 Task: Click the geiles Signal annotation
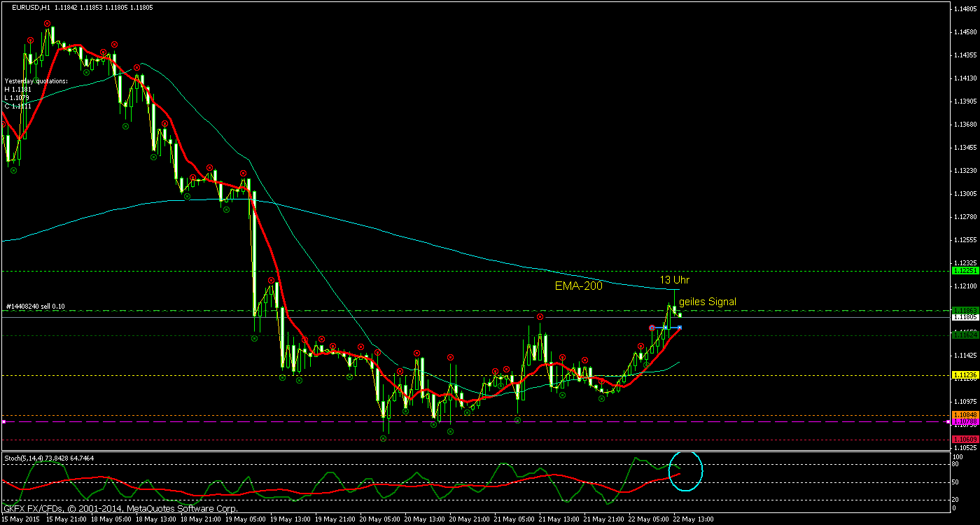point(707,302)
